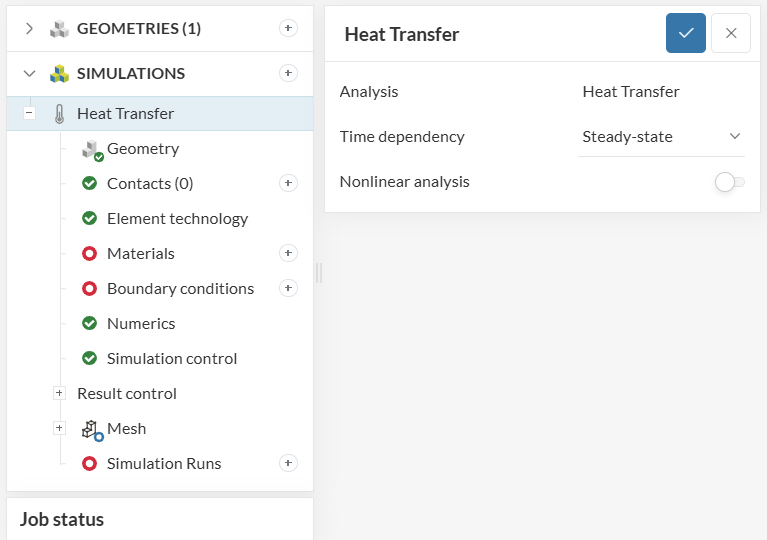Open the Numerics settings item

141,323
